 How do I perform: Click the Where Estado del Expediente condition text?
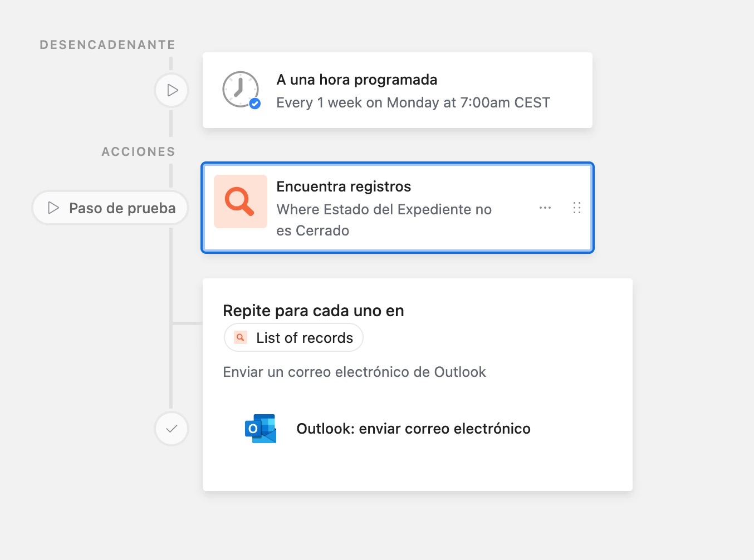[384, 220]
